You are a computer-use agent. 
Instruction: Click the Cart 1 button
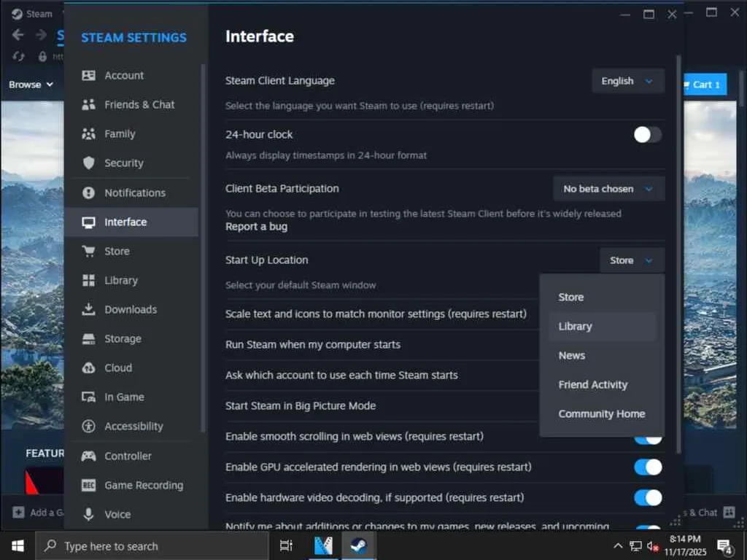click(x=705, y=85)
